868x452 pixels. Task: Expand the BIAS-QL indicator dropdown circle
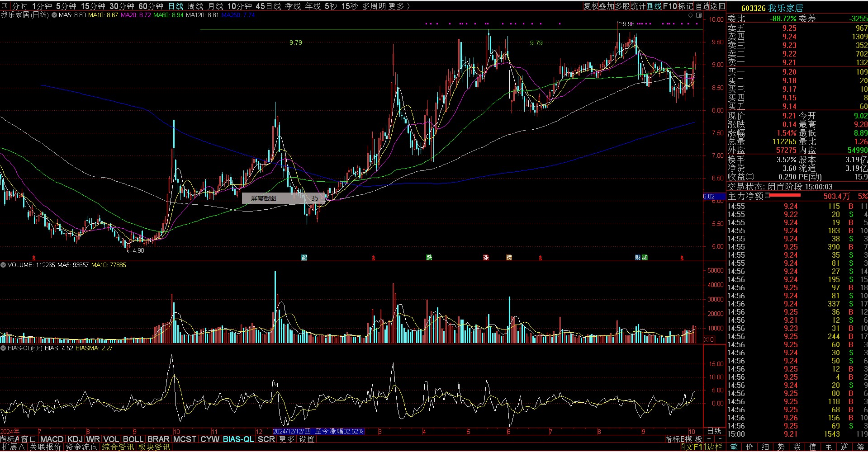tap(3, 348)
